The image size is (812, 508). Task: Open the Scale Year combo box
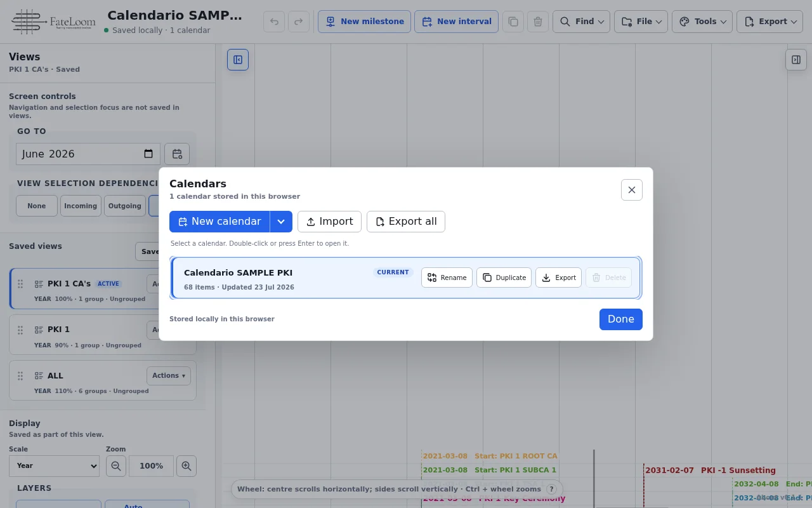[55, 465]
